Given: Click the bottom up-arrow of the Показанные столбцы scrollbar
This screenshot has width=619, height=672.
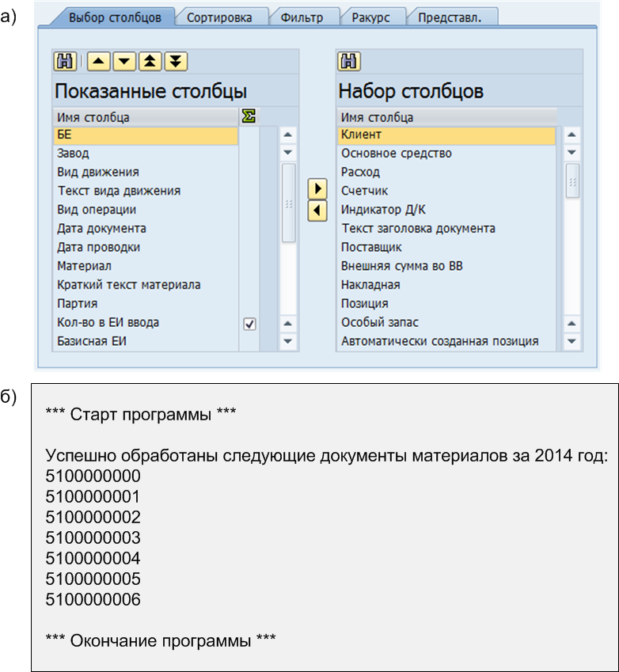Looking at the screenshot, I should point(288,324).
